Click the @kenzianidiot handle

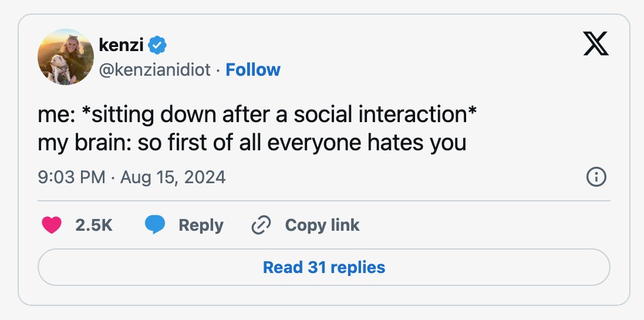tap(155, 70)
